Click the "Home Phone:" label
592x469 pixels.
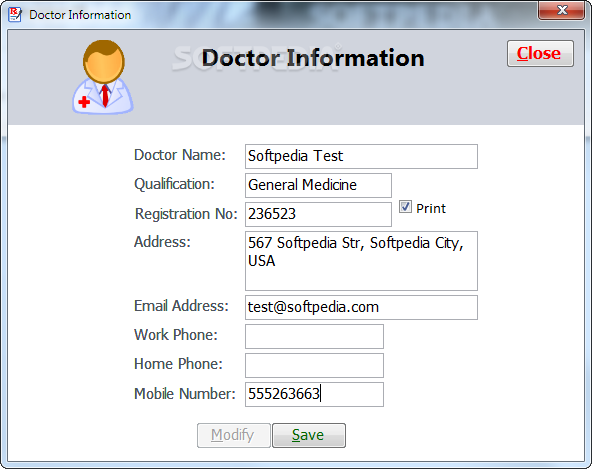pos(178,364)
